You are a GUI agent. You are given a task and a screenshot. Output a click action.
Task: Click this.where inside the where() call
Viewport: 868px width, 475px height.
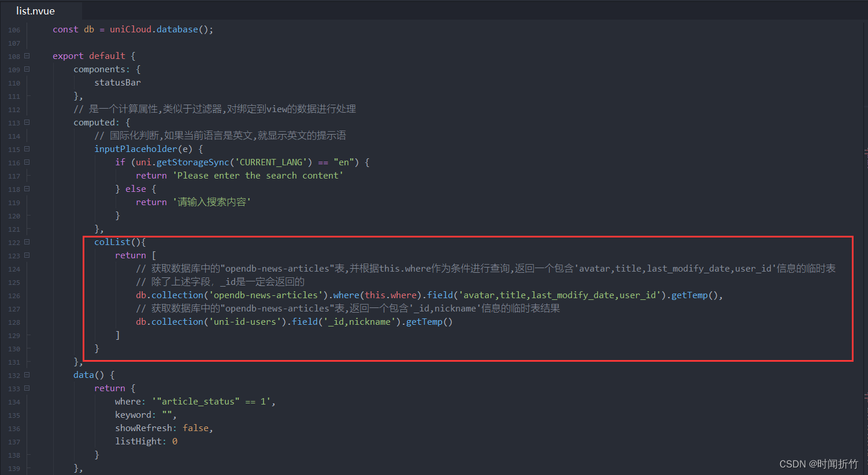click(391, 295)
